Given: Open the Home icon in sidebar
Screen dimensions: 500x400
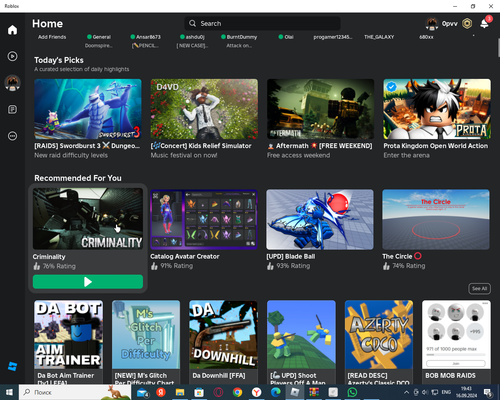Looking at the screenshot, I should [x=12, y=30].
